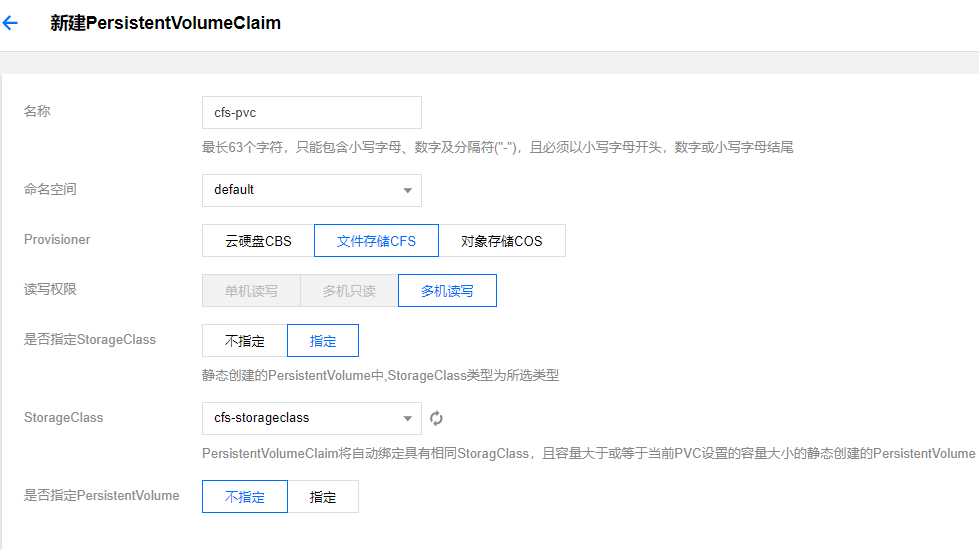
Task: Select 指定 for PersistentVolume option
Action: 323,497
